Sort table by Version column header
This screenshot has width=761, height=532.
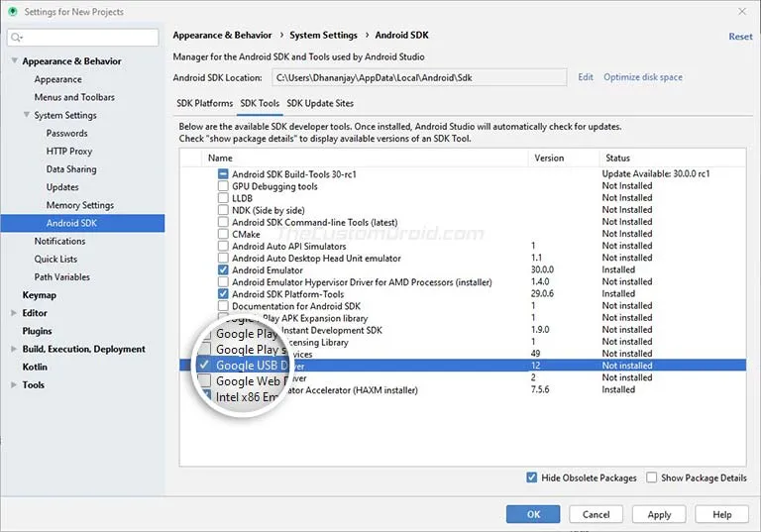[564, 158]
